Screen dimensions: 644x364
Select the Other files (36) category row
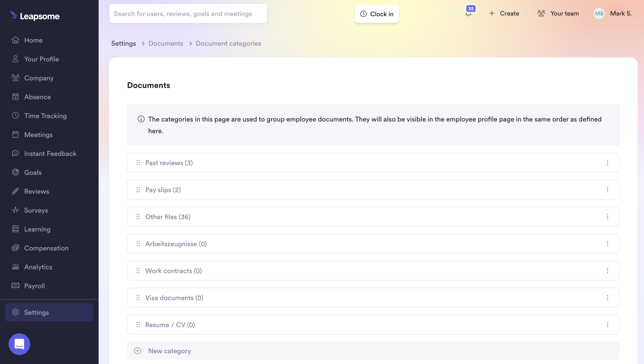[x=373, y=217]
